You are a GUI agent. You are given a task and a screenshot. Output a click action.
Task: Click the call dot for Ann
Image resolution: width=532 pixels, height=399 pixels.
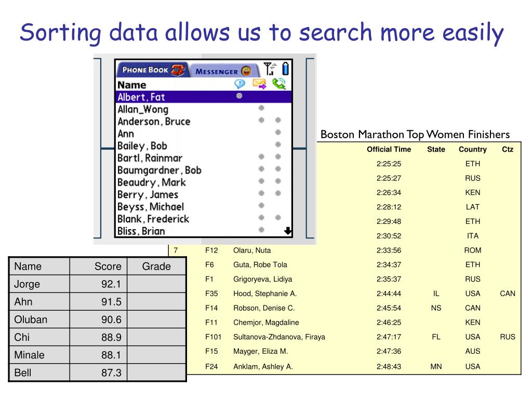[278, 132]
